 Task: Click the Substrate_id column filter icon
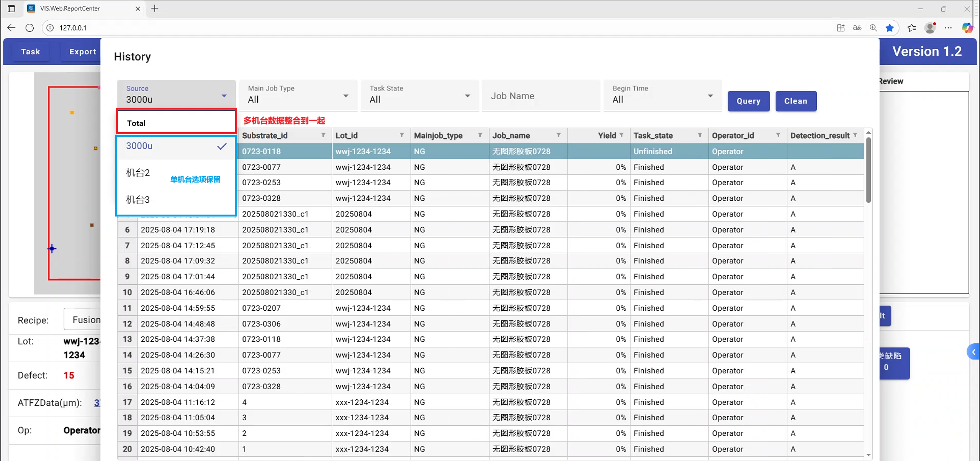[323, 135]
